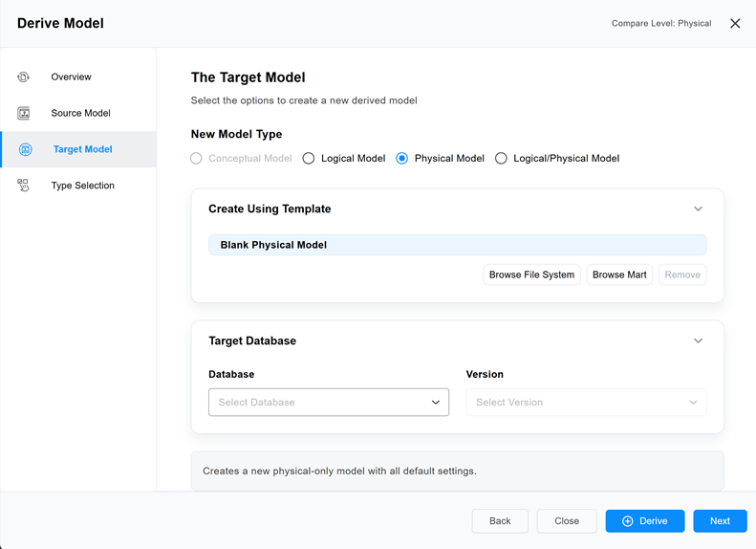Click the Derive button

coord(644,521)
